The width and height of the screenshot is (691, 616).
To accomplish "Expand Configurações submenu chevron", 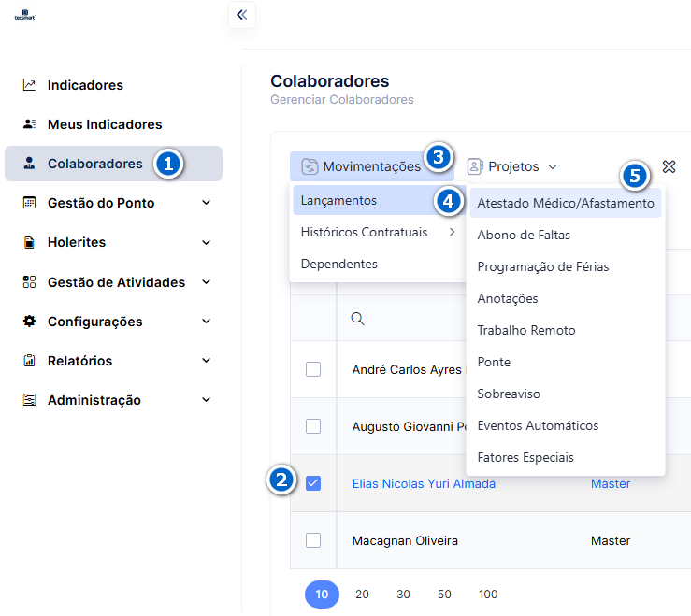I will point(206,321).
